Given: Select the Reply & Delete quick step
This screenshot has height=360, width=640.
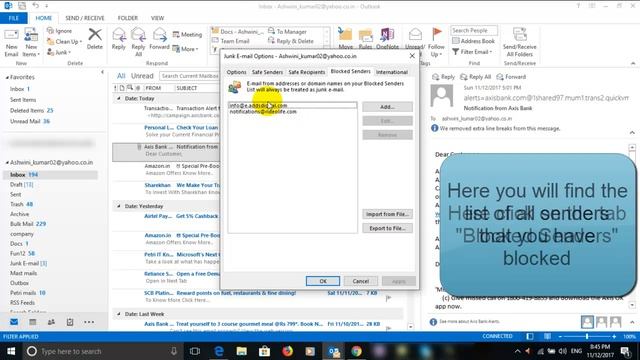Looking at the screenshot, I should (291, 41).
